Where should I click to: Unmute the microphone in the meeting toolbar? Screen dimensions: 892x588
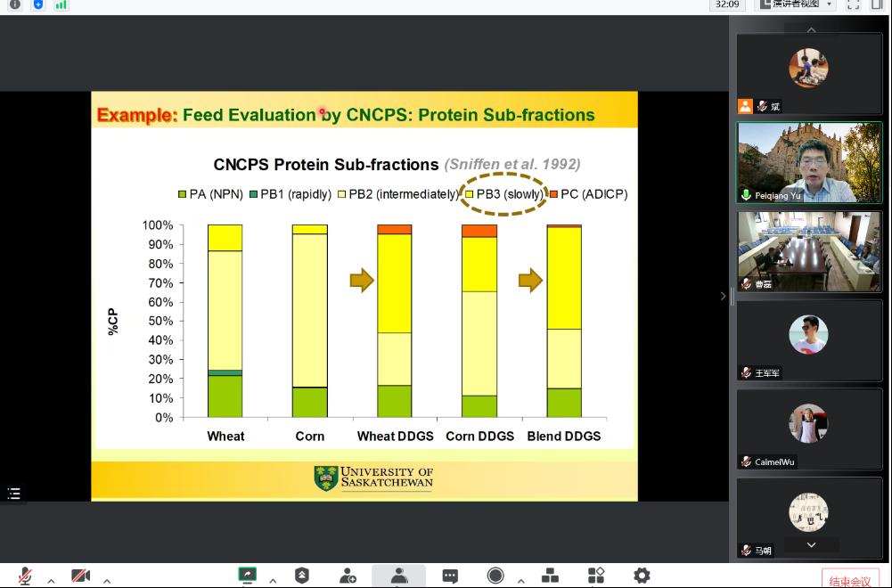24,576
